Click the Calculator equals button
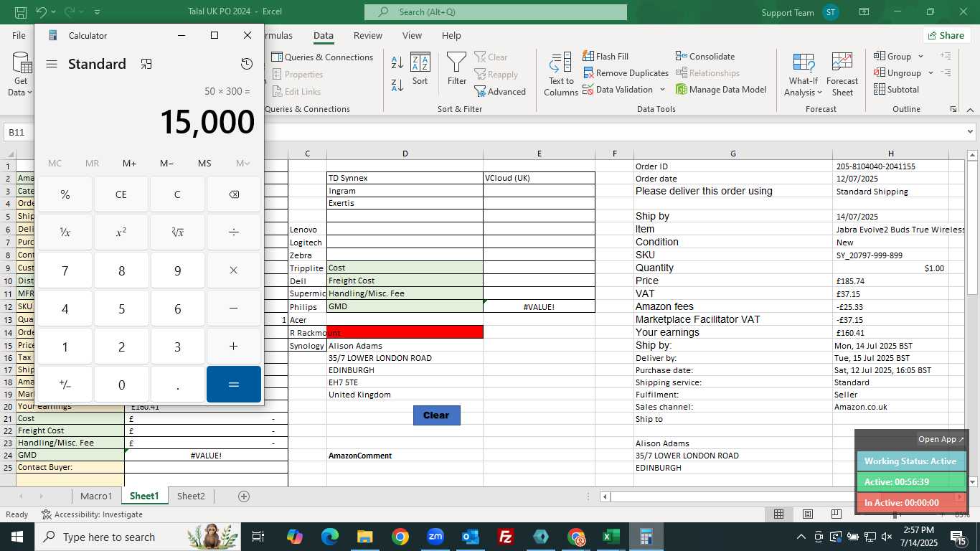This screenshot has height=551, width=980. (234, 385)
